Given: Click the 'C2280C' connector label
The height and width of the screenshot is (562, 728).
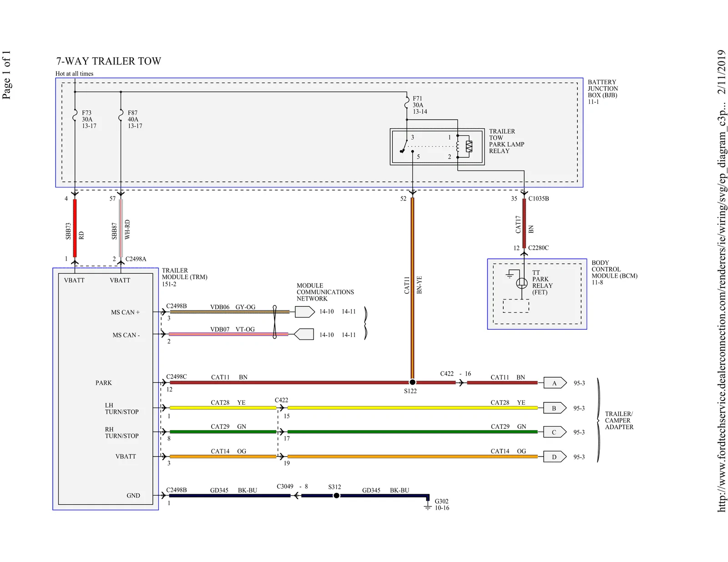Looking at the screenshot, I should pyautogui.click(x=539, y=248).
